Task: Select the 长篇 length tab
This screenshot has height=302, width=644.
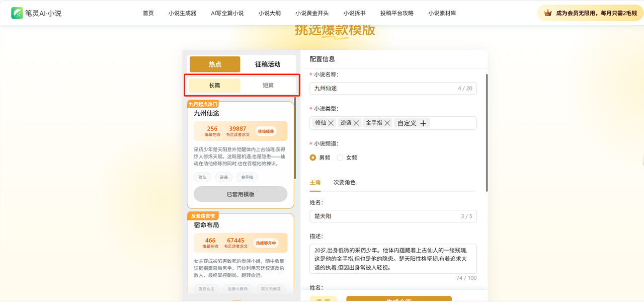Action: tap(215, 86)
